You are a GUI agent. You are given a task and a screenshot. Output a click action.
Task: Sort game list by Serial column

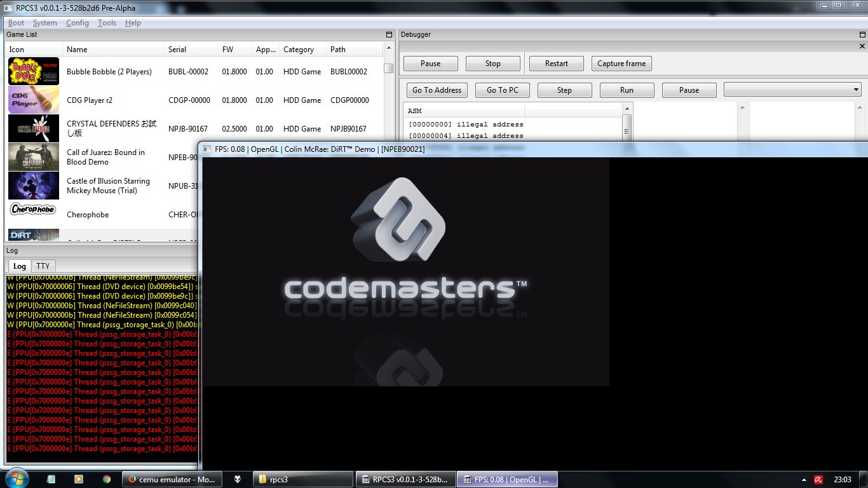point(191,50)
